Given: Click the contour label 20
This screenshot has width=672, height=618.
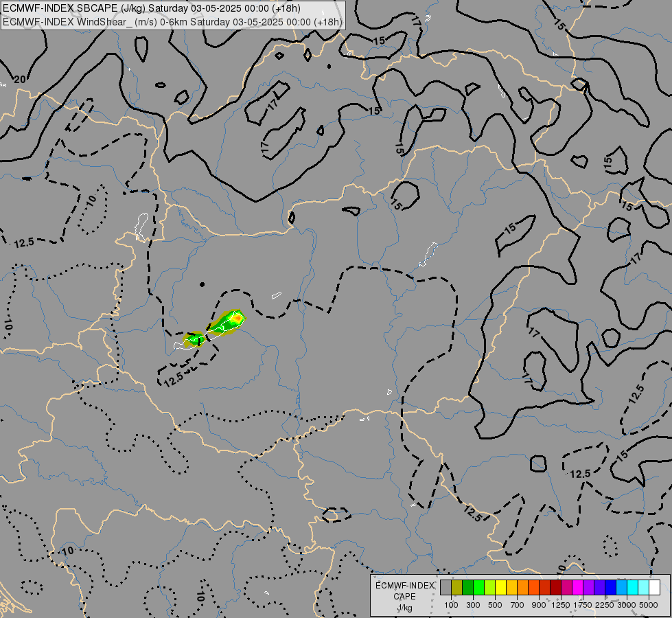Looking at the screenshot, I should click(19, 80).
